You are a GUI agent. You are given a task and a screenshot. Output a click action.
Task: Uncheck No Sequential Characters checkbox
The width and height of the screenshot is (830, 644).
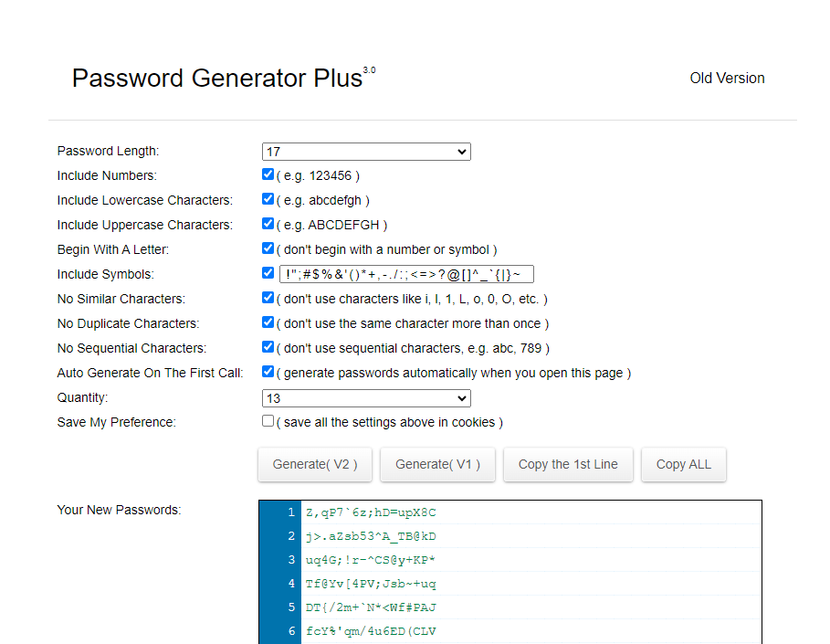coord(268,347)
